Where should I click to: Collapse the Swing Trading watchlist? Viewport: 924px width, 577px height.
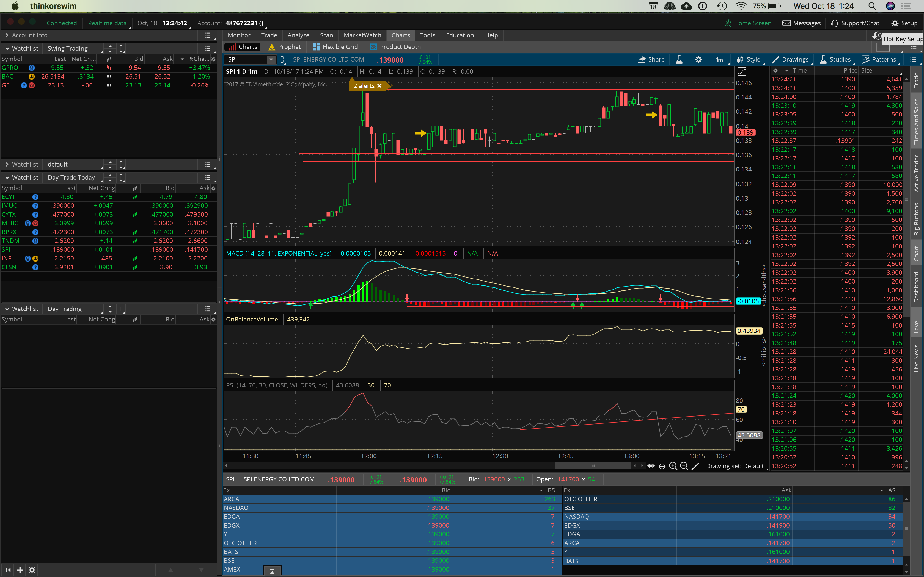pos(7,48)
